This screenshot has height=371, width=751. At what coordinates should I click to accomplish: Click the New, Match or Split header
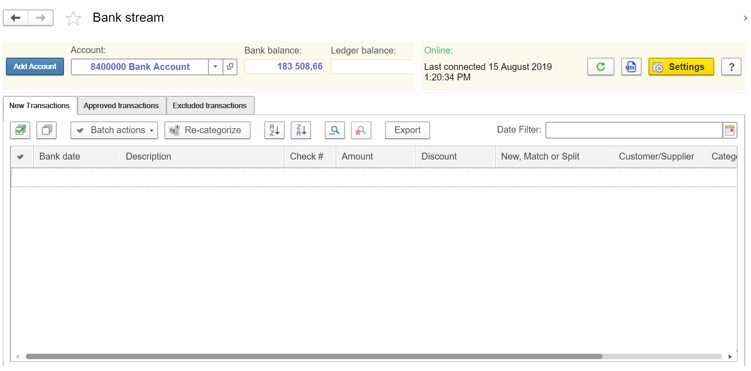coord(554,157)
